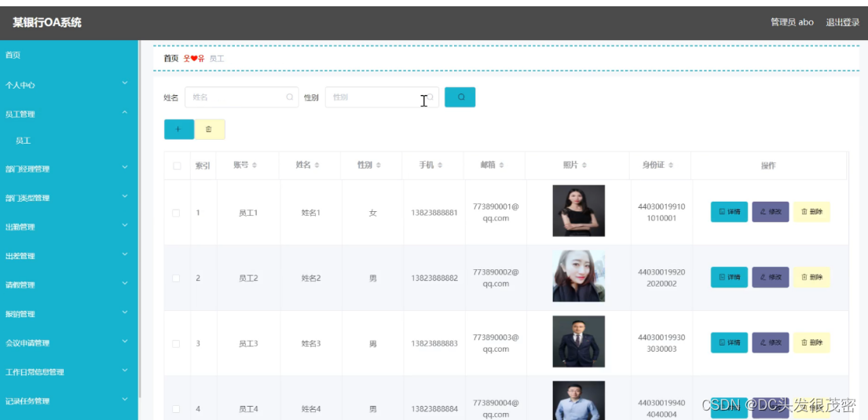The width and height of the screenshot is (868, 420).
Task: Click the trash bulk delete button
Action: (x=210, y=129)
